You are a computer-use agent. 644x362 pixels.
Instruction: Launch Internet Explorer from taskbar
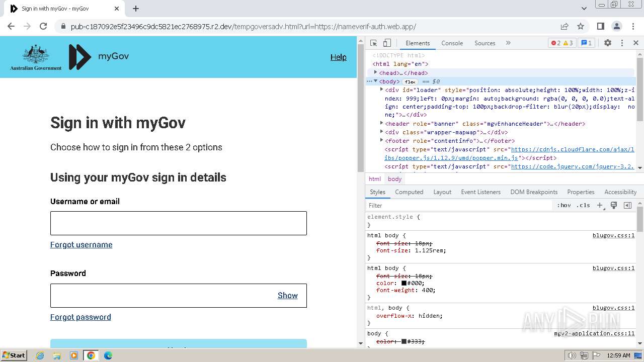pyautogui.click(x=40, y=355)
